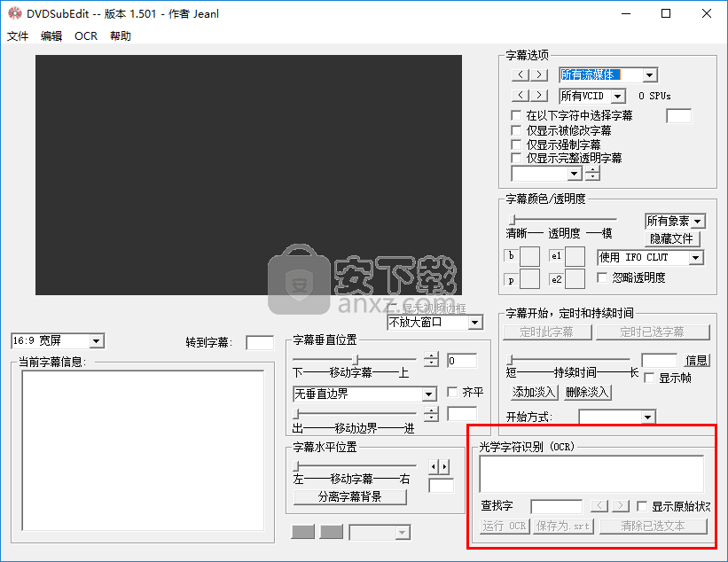
Task: Expand the 使用 IFO CLUT dropdown
Action: (695, 258)
